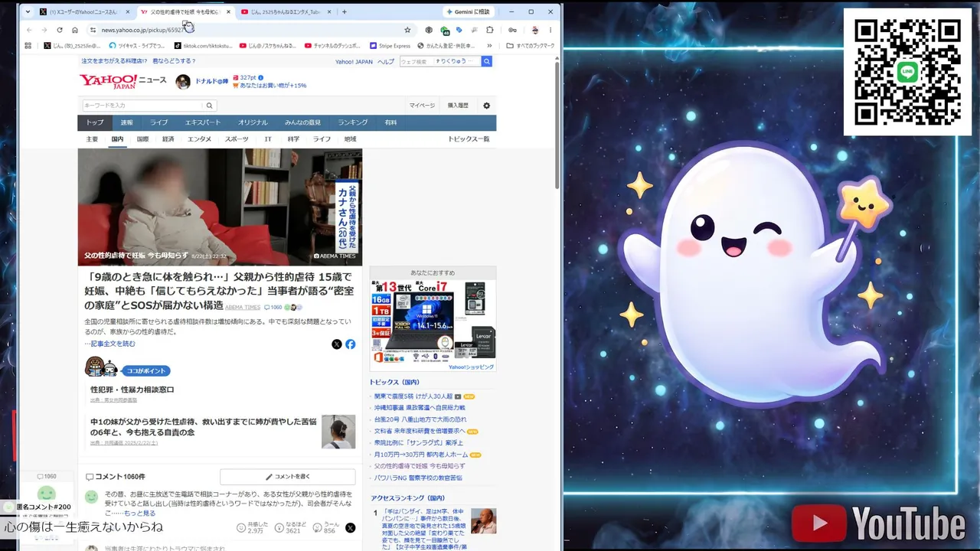Click the news keyword search magnifier icon
The image size is (980, 551).
pos(210,106)
